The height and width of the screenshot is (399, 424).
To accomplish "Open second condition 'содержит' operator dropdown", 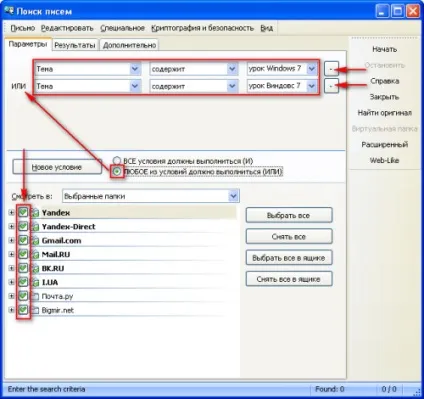I will 232,86.
